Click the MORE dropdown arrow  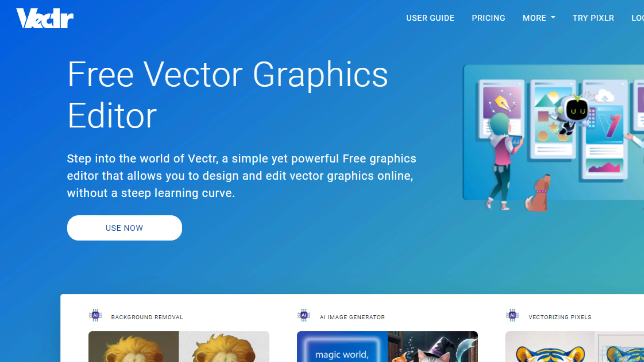point(553,17)
